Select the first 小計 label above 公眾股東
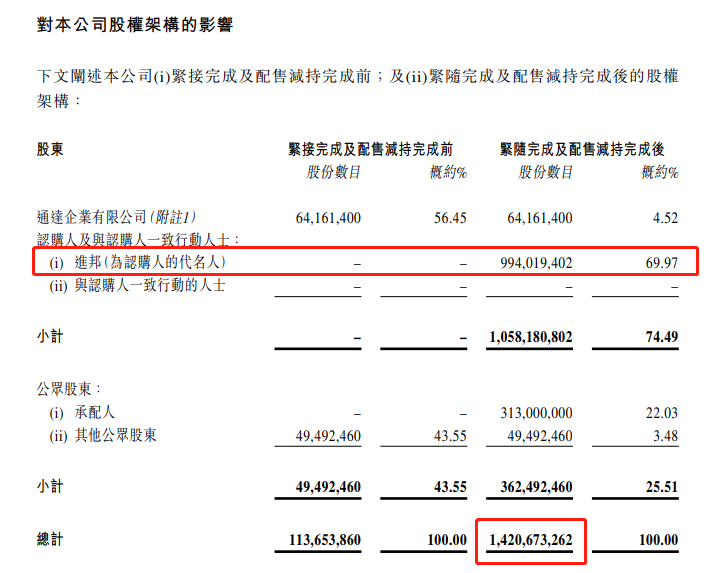 [x=50, y=337]
